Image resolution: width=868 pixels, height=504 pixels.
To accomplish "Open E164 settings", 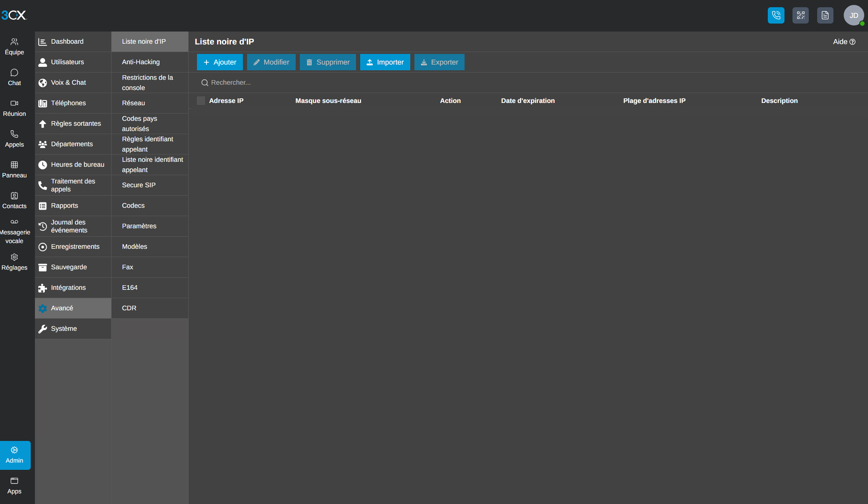I will tap(150, 288).
